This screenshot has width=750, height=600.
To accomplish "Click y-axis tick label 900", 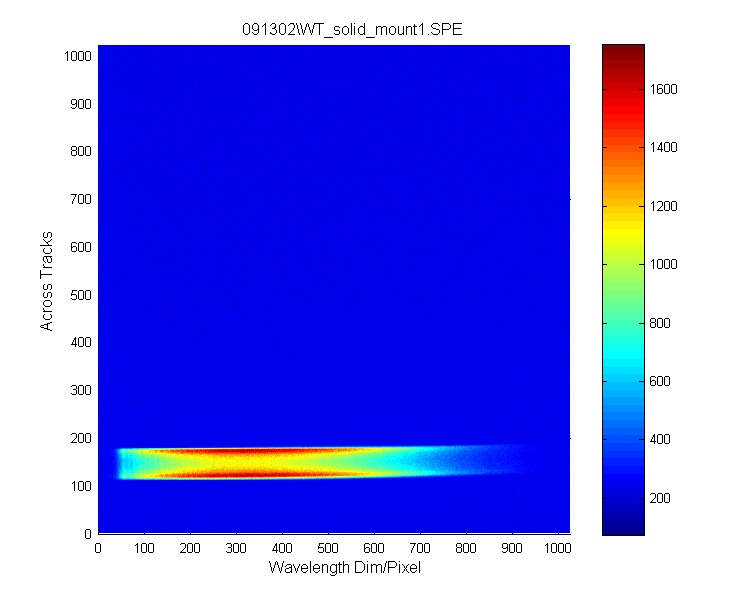I will [x=81, y=104].
